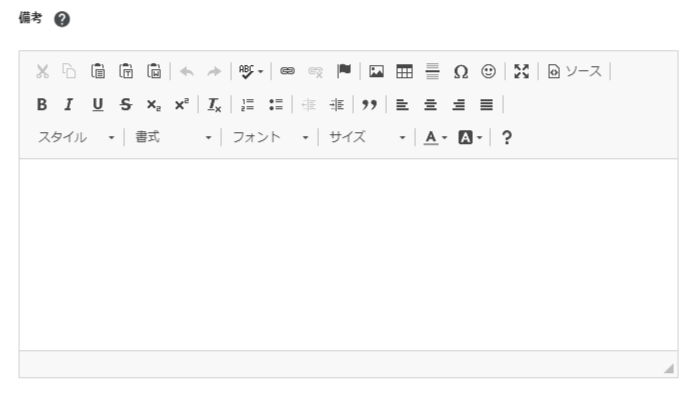Insert an anchor using the flag icon
Image resolution: width=696 pixels, height=394 pixels.
pos(344,71)
